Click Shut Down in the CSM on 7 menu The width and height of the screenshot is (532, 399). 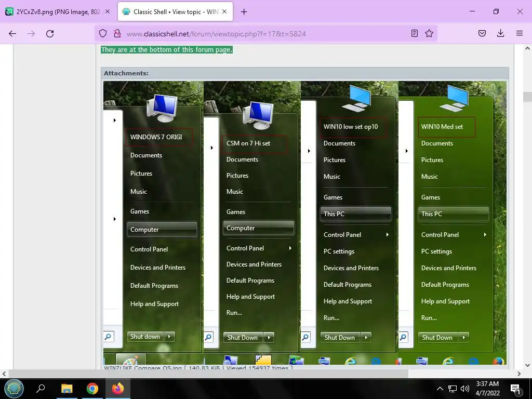[x=243, y=338]
